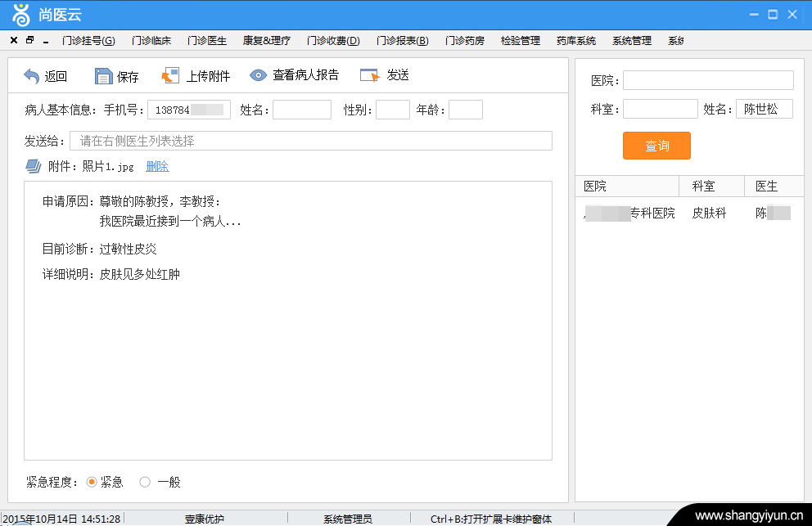Close the inner child window with X
This screenshot has height=526, width=812.
[14, 40]
